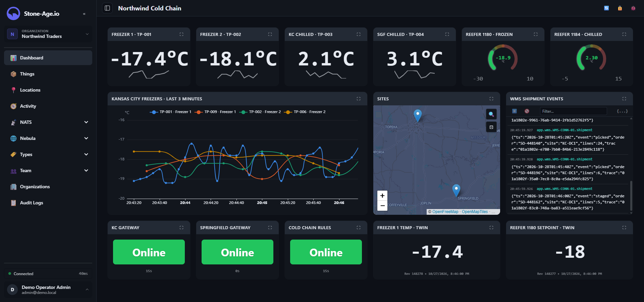
Task: Open the Demo Operator Admin user menu
Action: tap(48, 290)
